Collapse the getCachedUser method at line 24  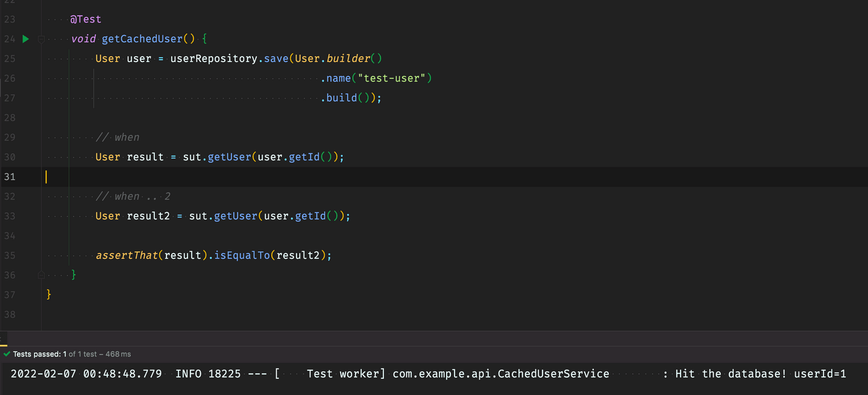tap(41, 39)
